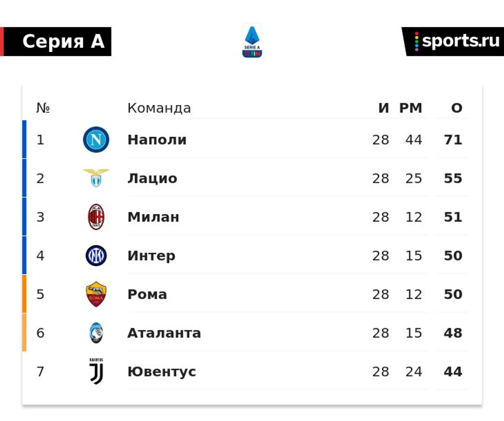Click the AC Milan crest
This screenshot has width=504, height=421.
pos(96,217)
